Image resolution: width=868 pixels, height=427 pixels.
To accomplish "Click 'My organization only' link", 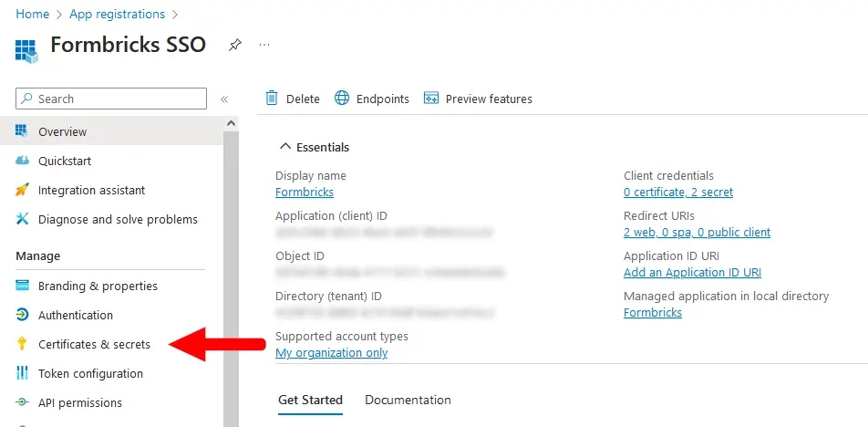I will (x=332, y=353).
